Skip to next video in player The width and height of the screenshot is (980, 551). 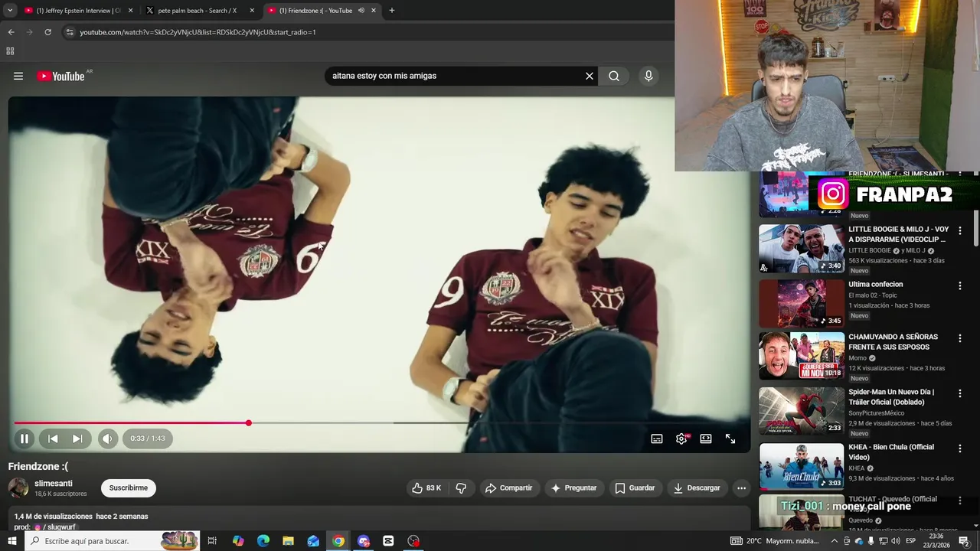point(77,439)
